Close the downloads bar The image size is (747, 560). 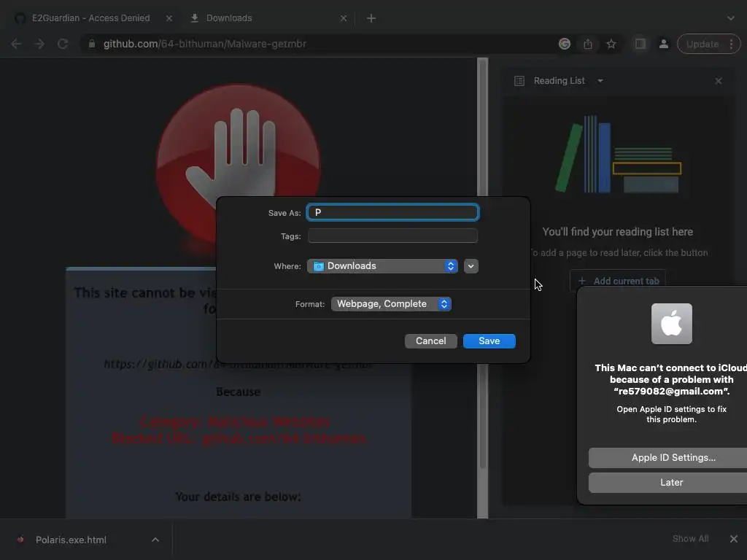(734, 539)
